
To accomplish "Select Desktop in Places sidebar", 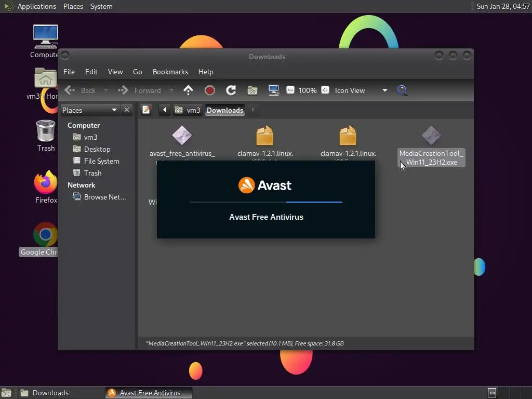I will (x=97, y=149).
